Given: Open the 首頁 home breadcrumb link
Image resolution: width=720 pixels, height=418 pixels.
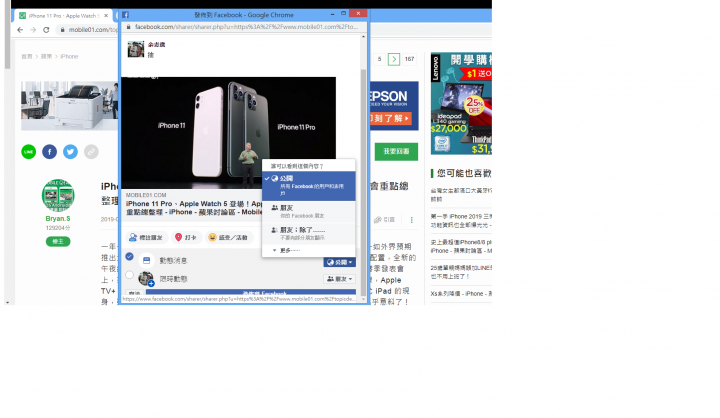Looking at the screenshot, I should tap(27, 56).
